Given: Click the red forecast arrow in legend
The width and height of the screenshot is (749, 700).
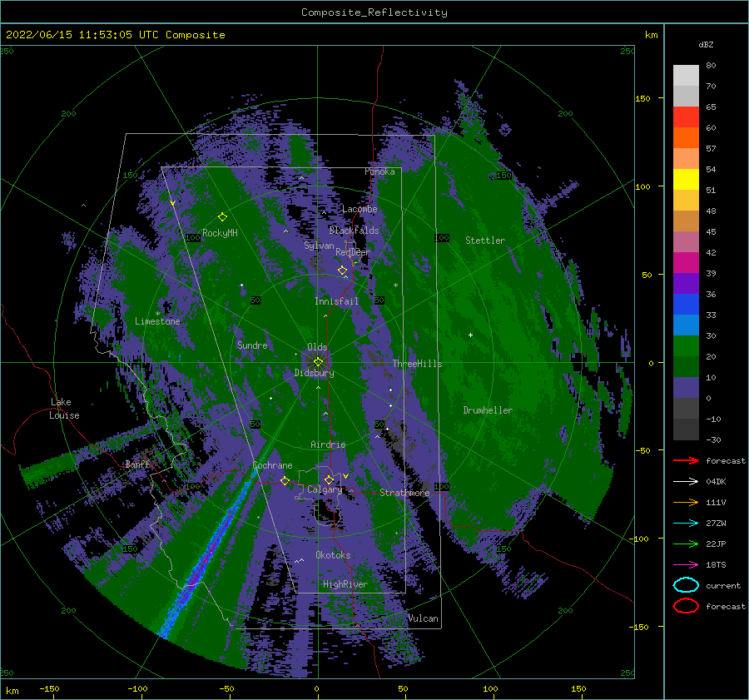Looking at the screenshot, I should click(686, 460).
